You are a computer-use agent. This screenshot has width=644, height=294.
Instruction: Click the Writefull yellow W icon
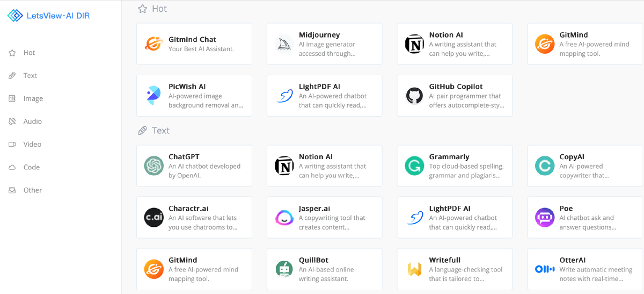tap(414, 269)
